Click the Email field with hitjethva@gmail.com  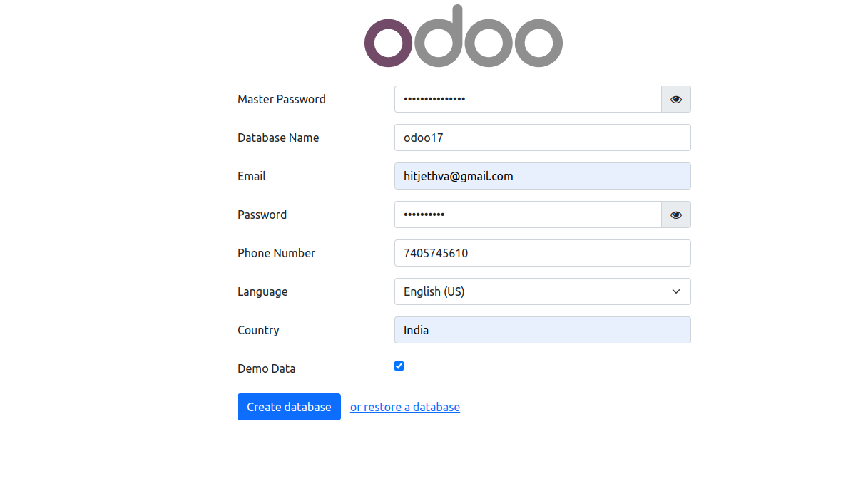click(542, 176)
